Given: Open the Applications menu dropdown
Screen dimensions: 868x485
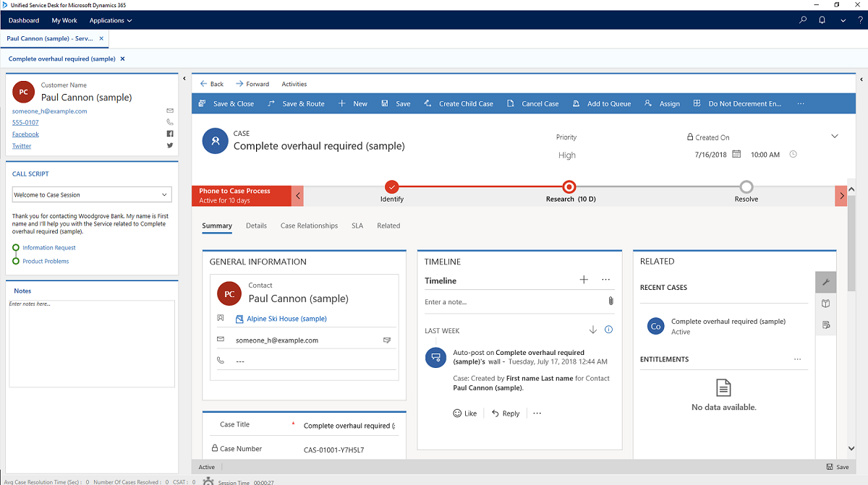Looking at the screenshot, I should click(110, 20).
